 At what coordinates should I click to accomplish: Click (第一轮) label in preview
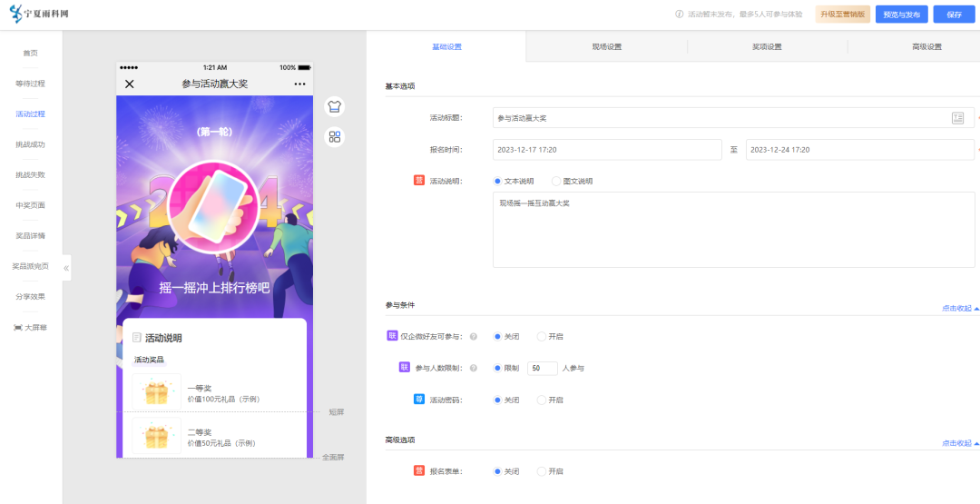click(214, 132)
